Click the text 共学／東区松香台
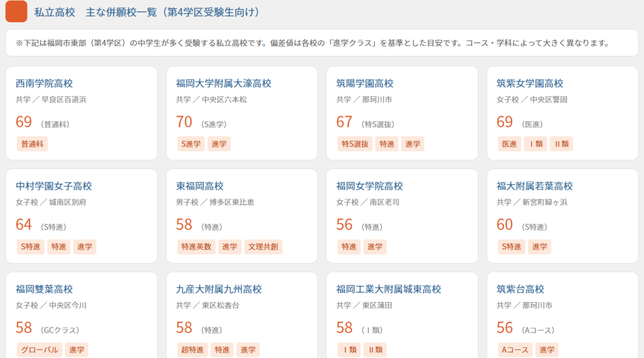 click(x=208, y=305)
